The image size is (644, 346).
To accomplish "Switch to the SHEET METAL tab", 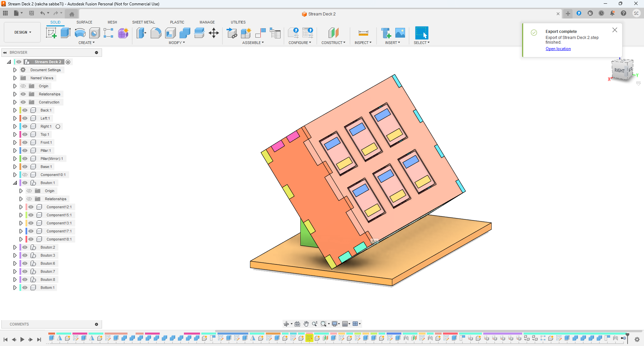I will coord(143,22).
